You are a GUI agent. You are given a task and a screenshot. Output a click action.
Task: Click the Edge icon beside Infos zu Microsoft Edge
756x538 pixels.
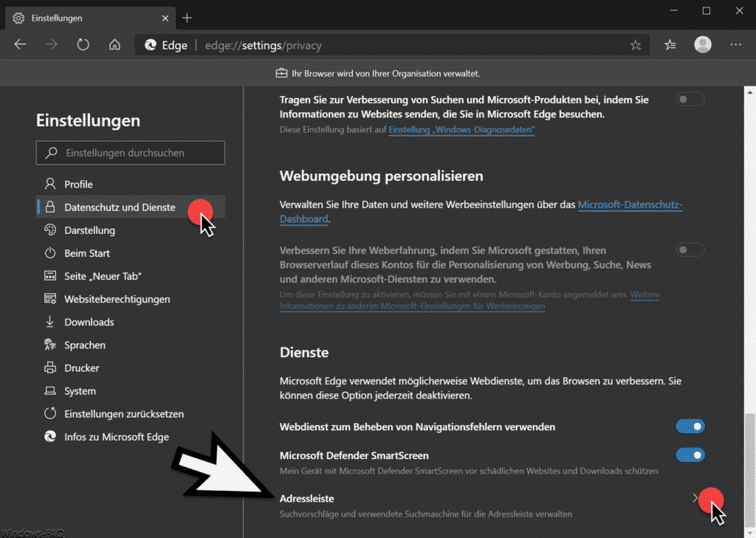tap(50, 437)
